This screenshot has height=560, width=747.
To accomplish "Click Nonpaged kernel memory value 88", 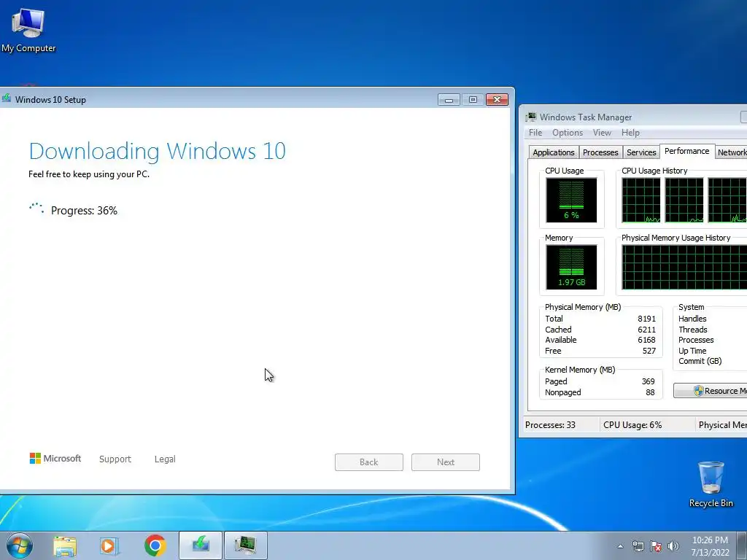I will 650,392.
